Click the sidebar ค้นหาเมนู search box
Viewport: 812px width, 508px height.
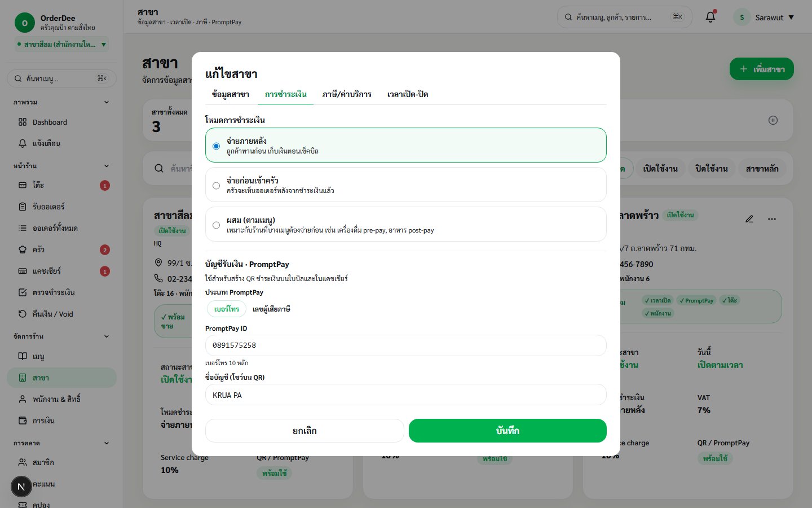click(61, 78)
